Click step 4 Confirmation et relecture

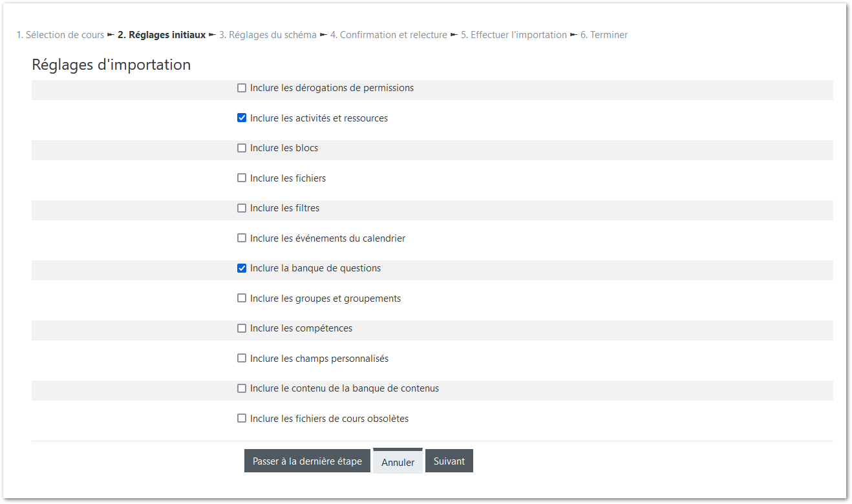click(389, 35)
